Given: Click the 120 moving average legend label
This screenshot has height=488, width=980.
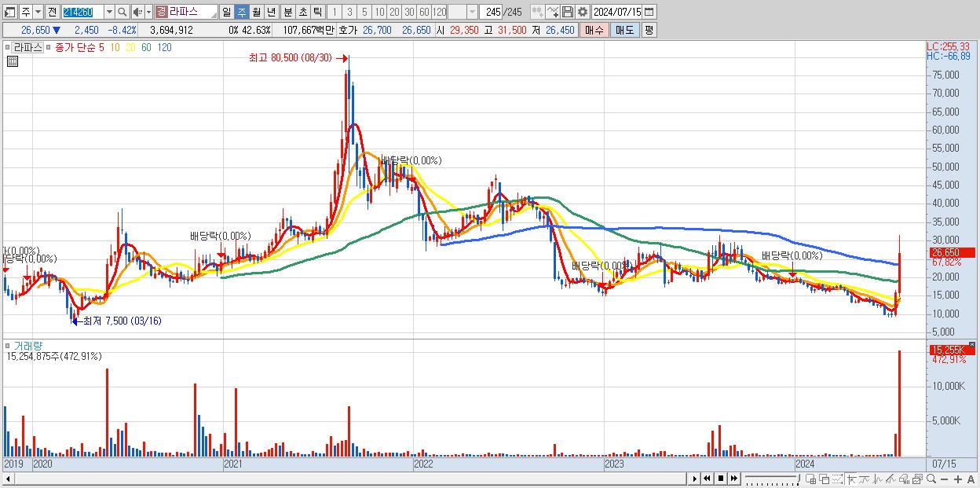Looking at the screenshot, I should pos(164,47).
